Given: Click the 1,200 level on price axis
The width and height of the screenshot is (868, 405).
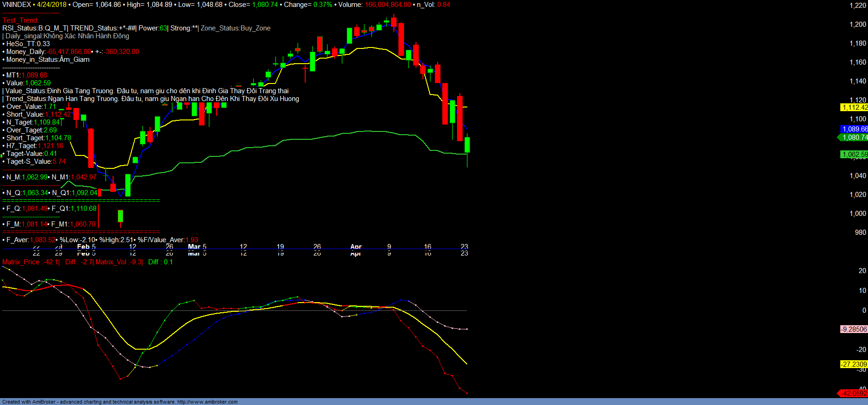Looking at the screenshot, I should pyautogui.click(x=858, y=24).
